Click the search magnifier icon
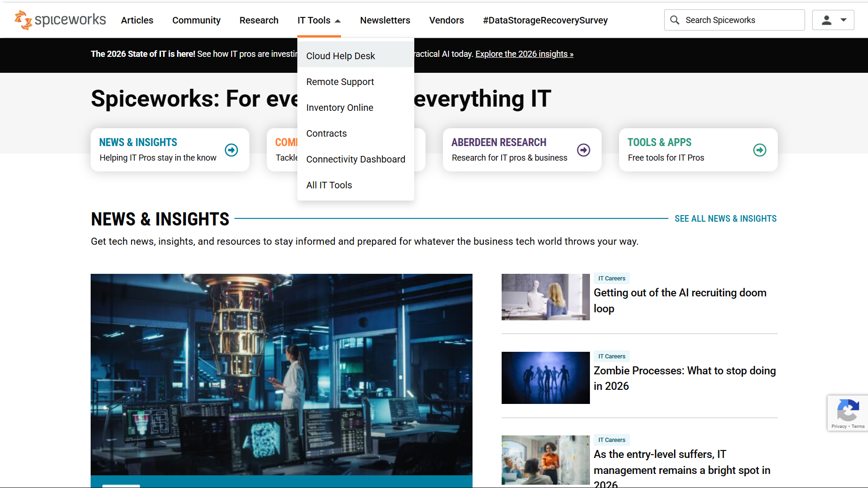 click(674, 20)
